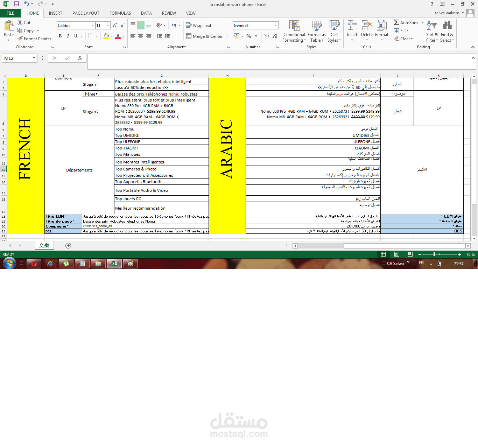Screen dimensions: 478x448
Task: Open Conditional Formatting menu
Action: pyautogui.click(x=294, y=31)
